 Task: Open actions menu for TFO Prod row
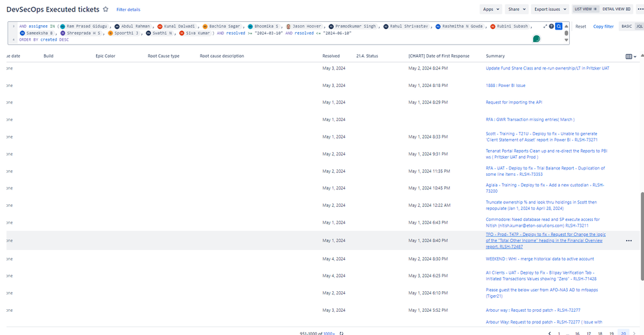629,240
